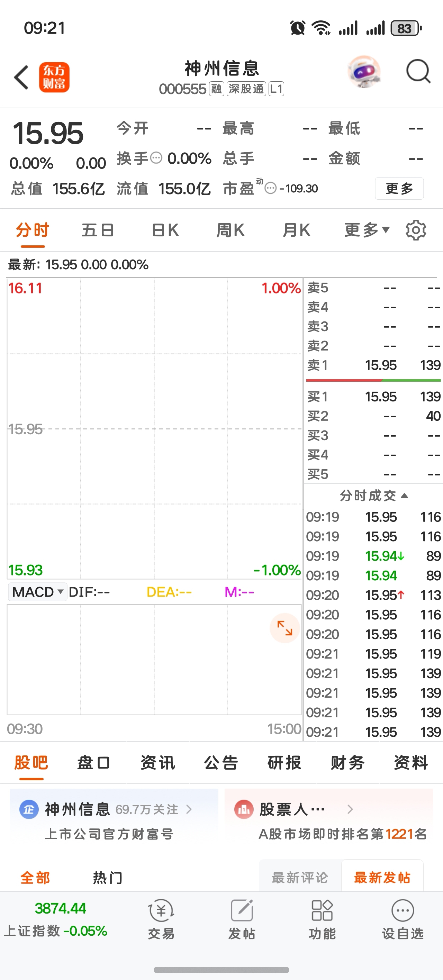Screen dimensions: 443x980
Task: Expand chart to fullscreen with arrows icon
Action: coord(285,628)
